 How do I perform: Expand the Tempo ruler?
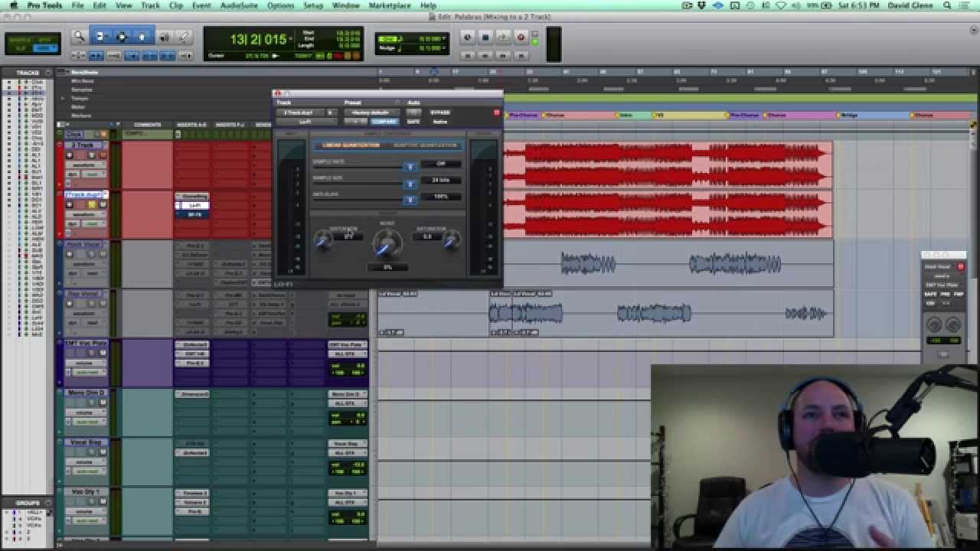[x=63, y=98]
